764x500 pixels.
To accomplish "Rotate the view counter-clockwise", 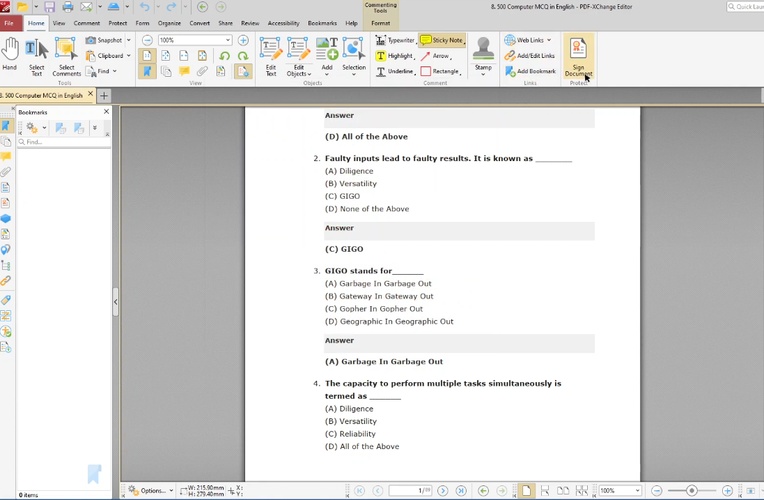I will tap(224, 56).
